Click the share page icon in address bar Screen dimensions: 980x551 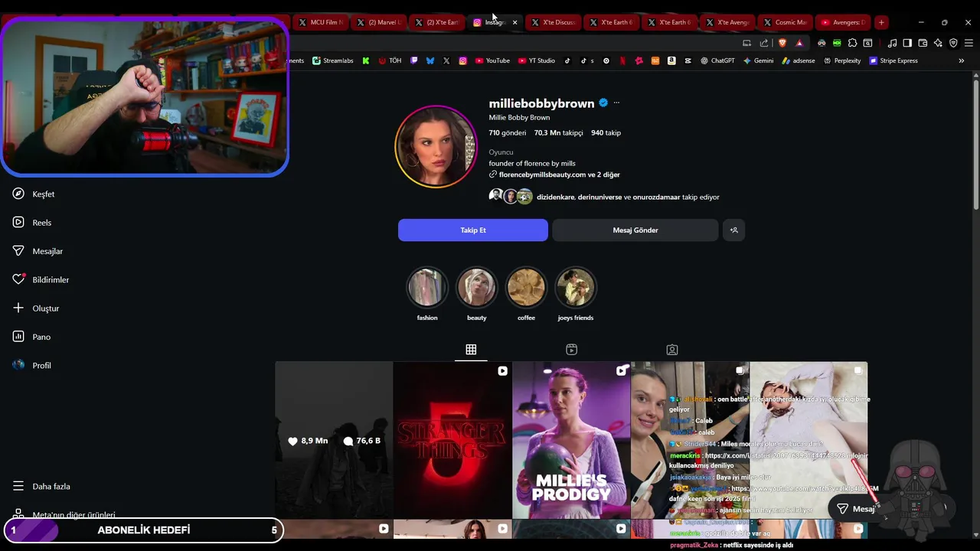[x=764, y=43]
